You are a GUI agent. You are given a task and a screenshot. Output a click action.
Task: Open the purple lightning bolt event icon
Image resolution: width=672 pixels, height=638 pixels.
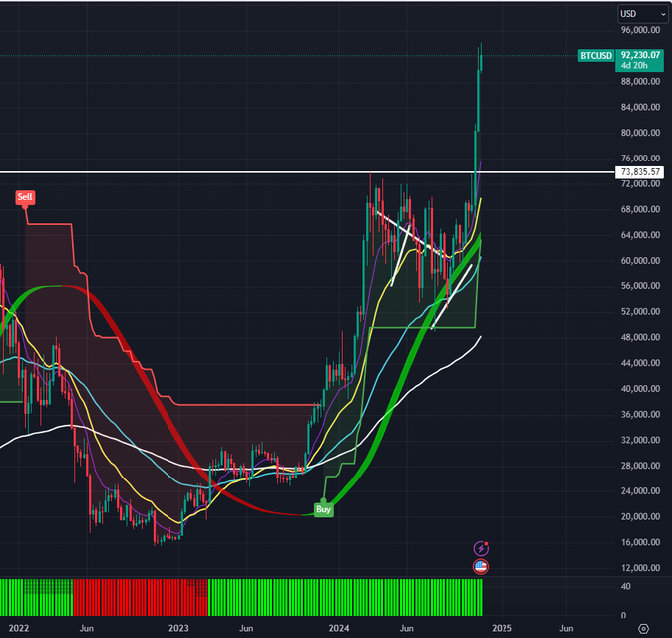point(481,548)
